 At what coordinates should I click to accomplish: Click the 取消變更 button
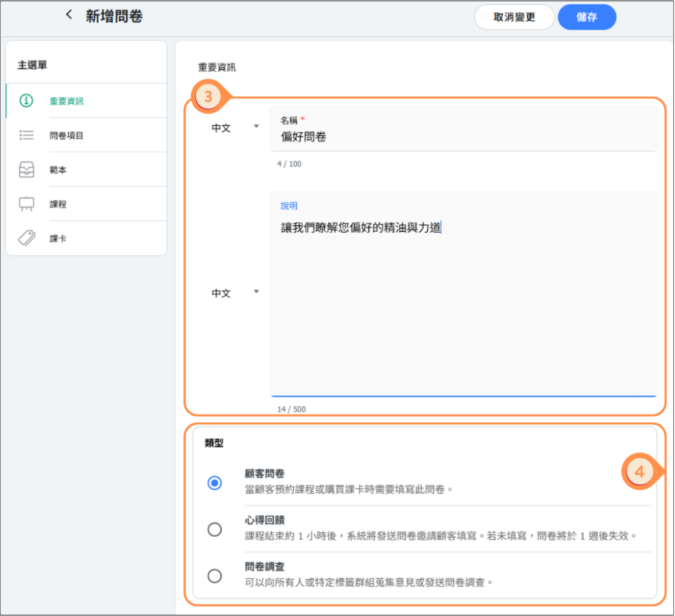[514, 17]
